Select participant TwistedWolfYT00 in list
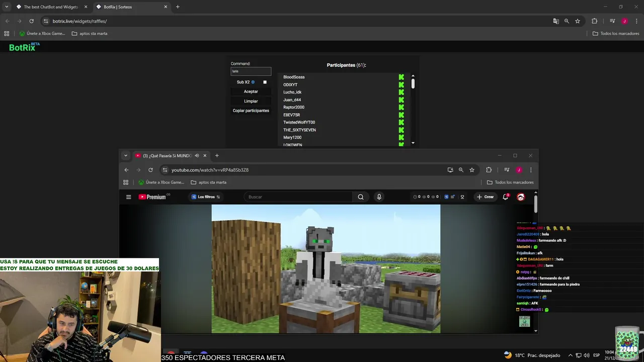This screenshot has height=362, width=644. tap(299, 122)
